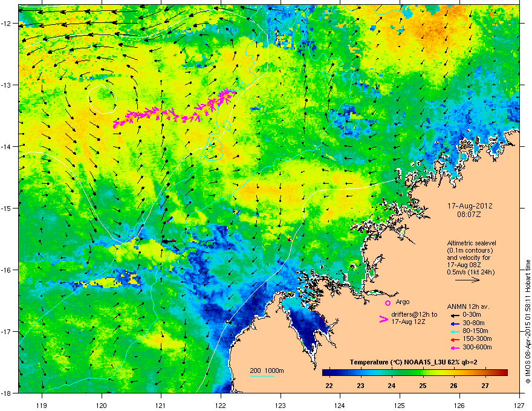This screenshot has height=411, width=532.
Task: Click the 23 value on the colorbar
Action: tap(360, 386)
